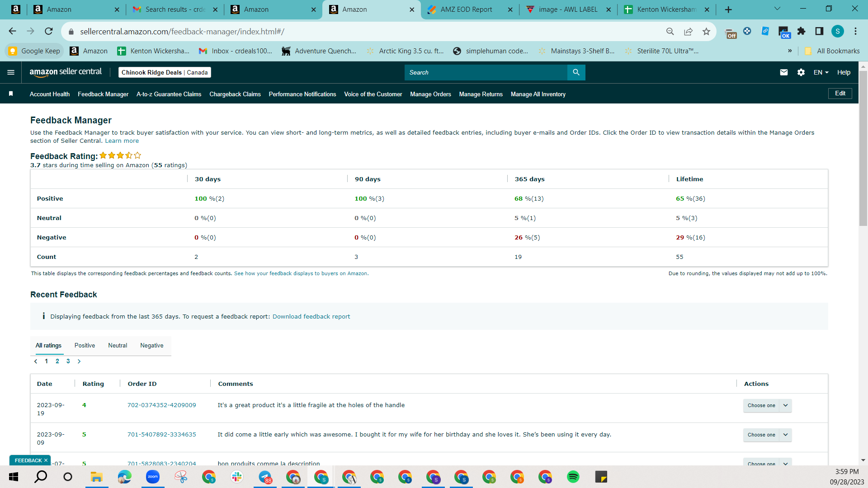Open the Seller Central hamburger menu
This screenshot has height=488, width=868.
(x=11, y=72)
